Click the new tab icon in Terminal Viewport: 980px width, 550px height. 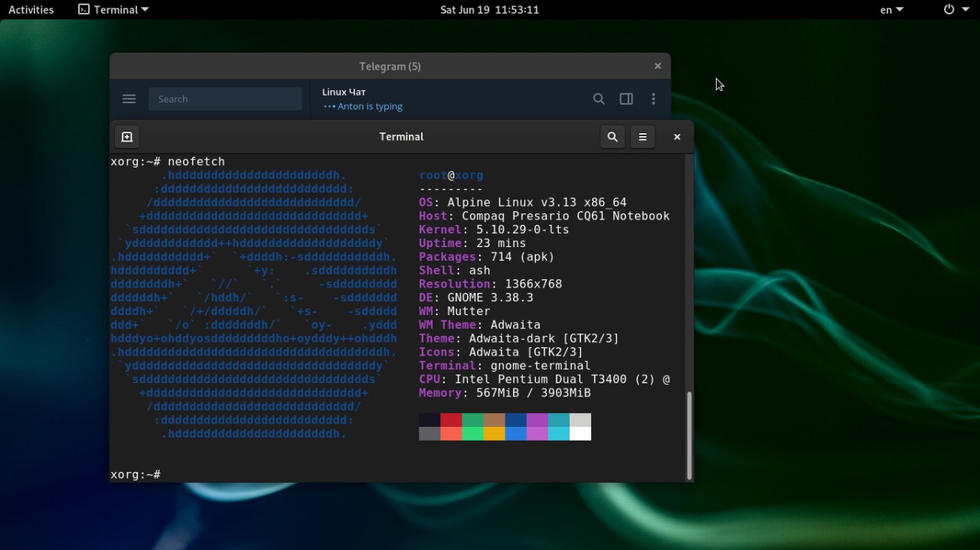[x=127, y=137]
